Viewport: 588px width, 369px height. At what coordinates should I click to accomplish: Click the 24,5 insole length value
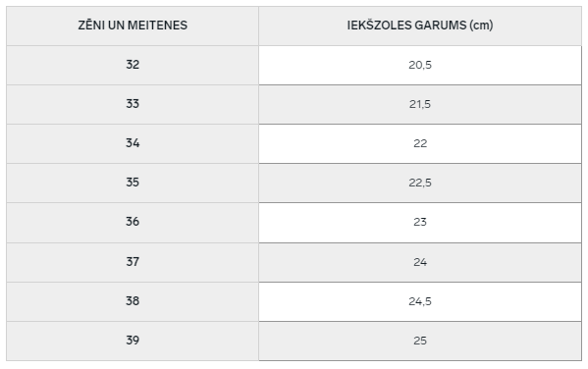coord(420,301)
